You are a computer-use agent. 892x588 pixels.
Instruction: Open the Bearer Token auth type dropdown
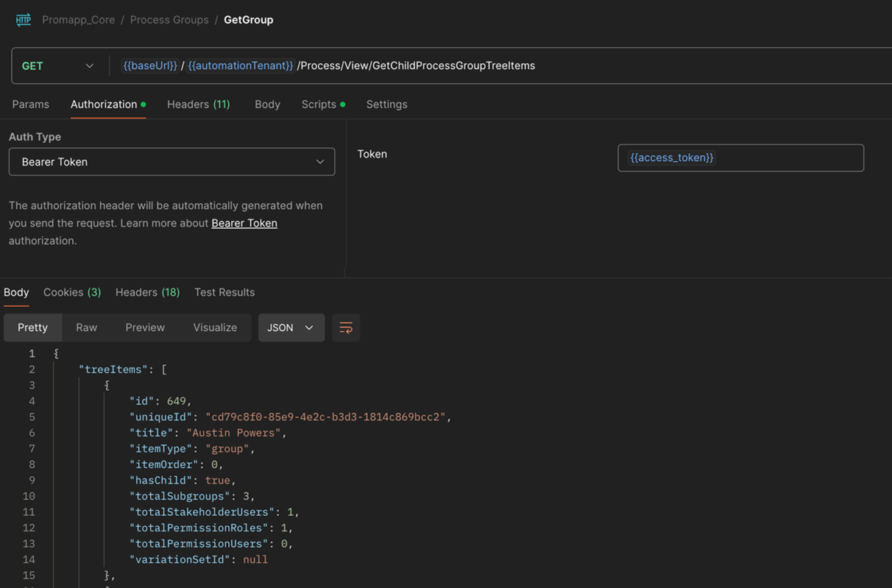pos(171,162)
